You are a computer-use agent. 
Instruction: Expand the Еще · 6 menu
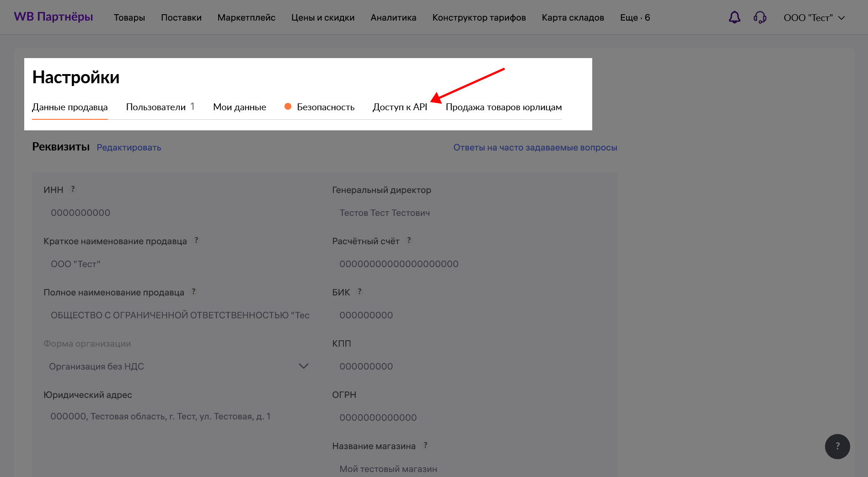[635, 18]
